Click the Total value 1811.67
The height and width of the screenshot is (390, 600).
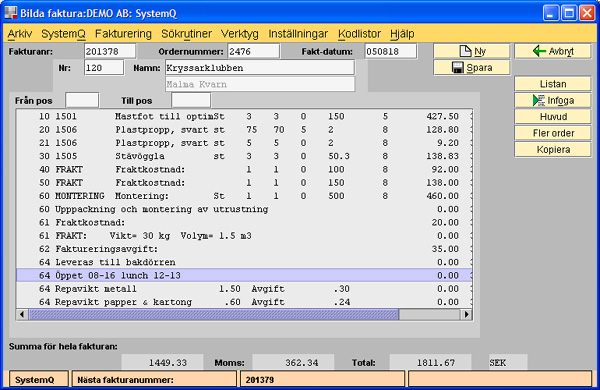(430, 362)
